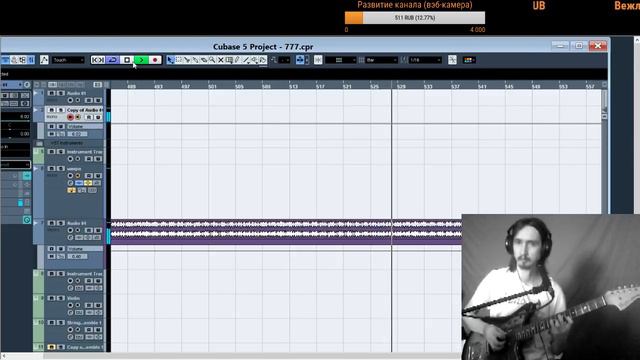Image resolution: width=640 pixels, height=360 pixels.
Task: Select the Violin track
Action: 73,298
